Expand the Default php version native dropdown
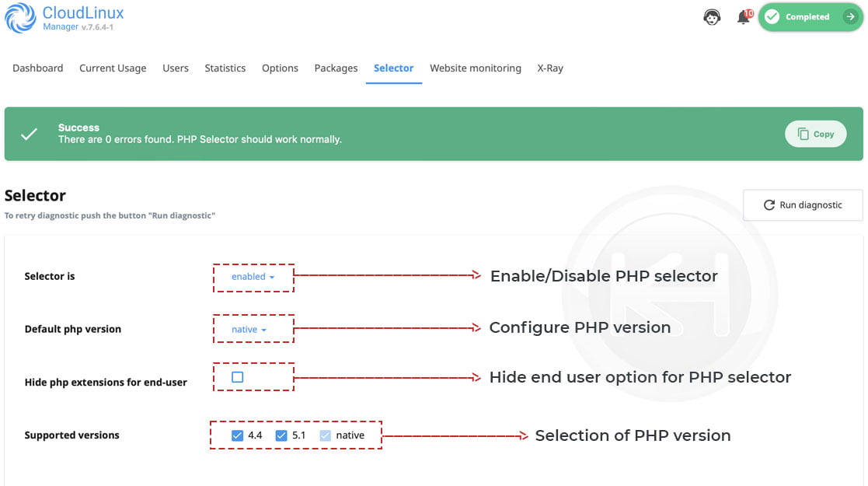The image size is (868, 486). 249,330
